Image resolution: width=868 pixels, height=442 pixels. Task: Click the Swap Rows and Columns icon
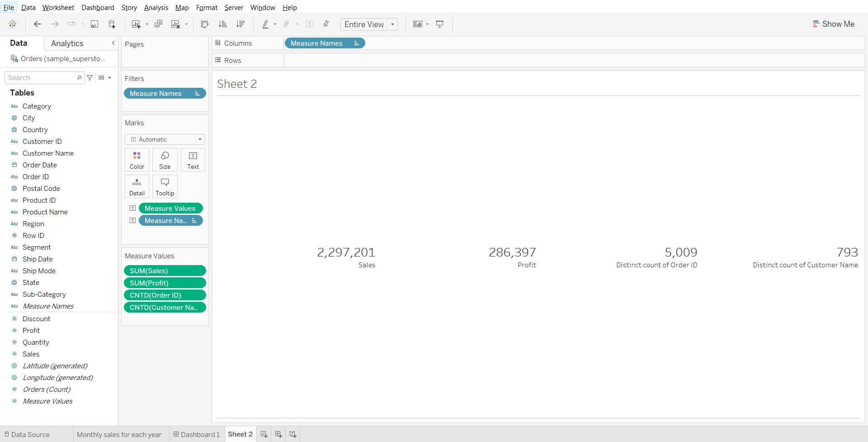pos(205,24)
